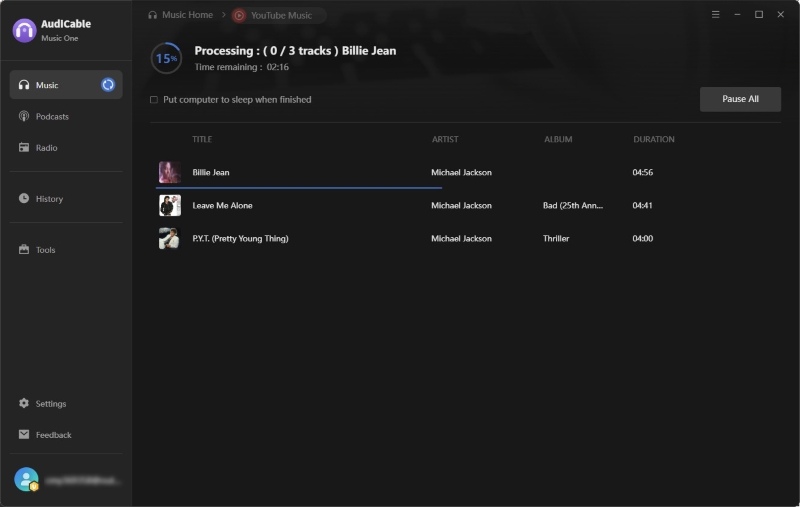Close the AudiCable window

tap(781, 14)
